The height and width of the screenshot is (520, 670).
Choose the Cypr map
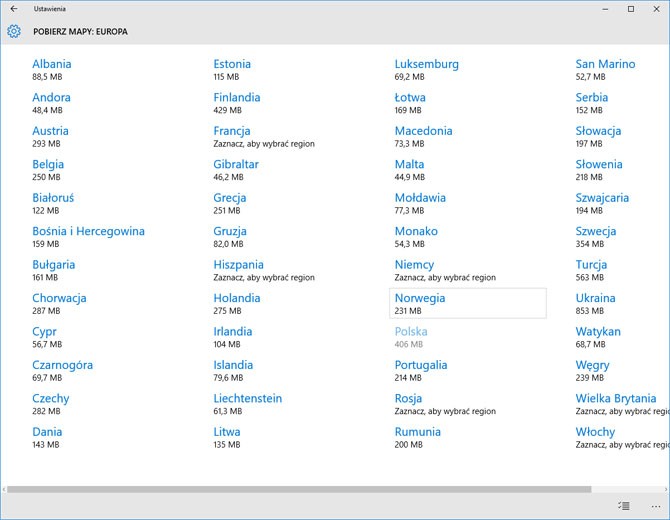pos(47,337)
